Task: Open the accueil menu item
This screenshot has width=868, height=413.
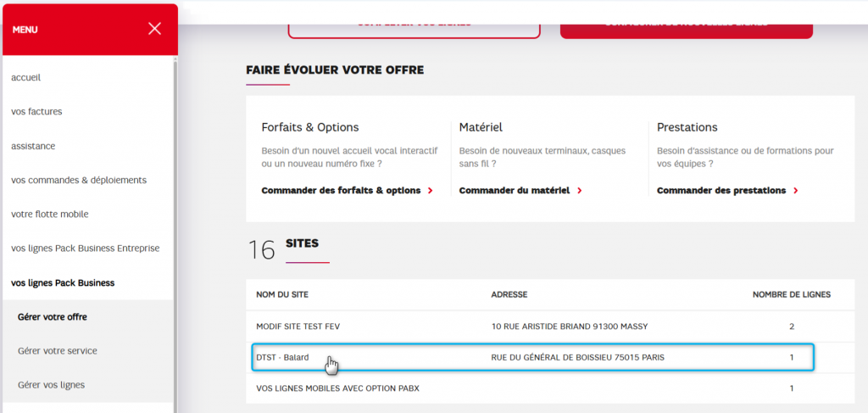Action: (x=26, y=77)
